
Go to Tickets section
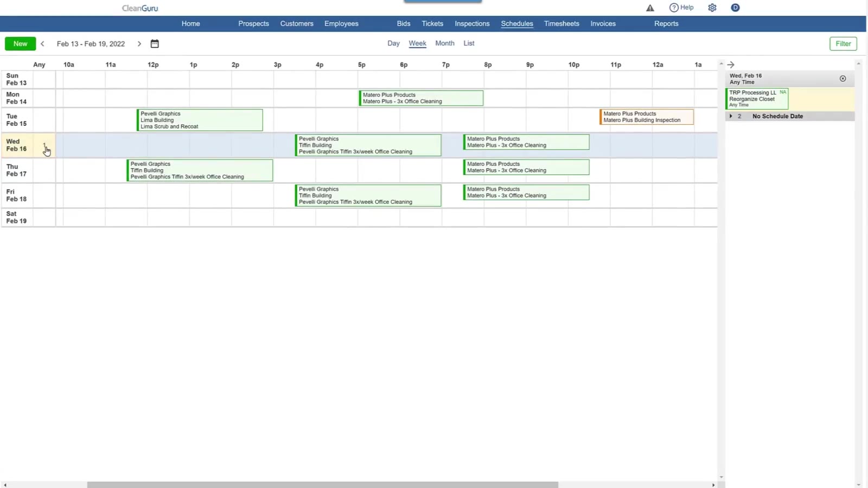click(432, 24)
